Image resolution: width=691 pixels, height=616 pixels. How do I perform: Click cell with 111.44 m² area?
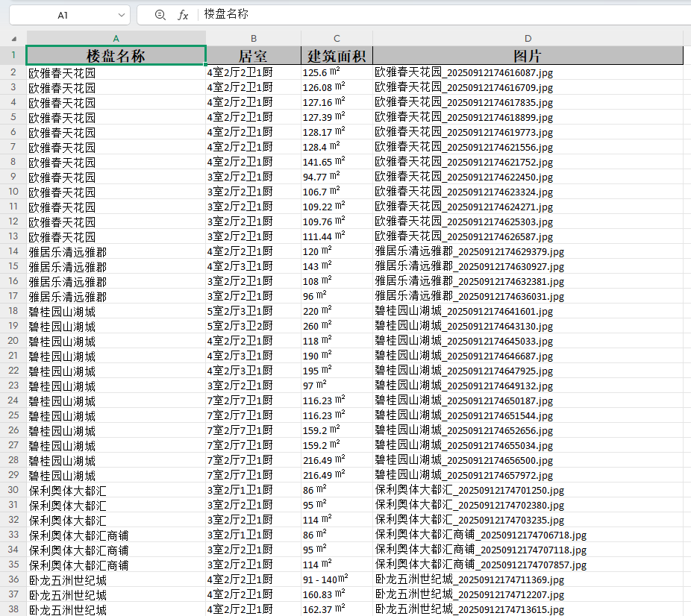pyautogui.click(x=337, y=236)
